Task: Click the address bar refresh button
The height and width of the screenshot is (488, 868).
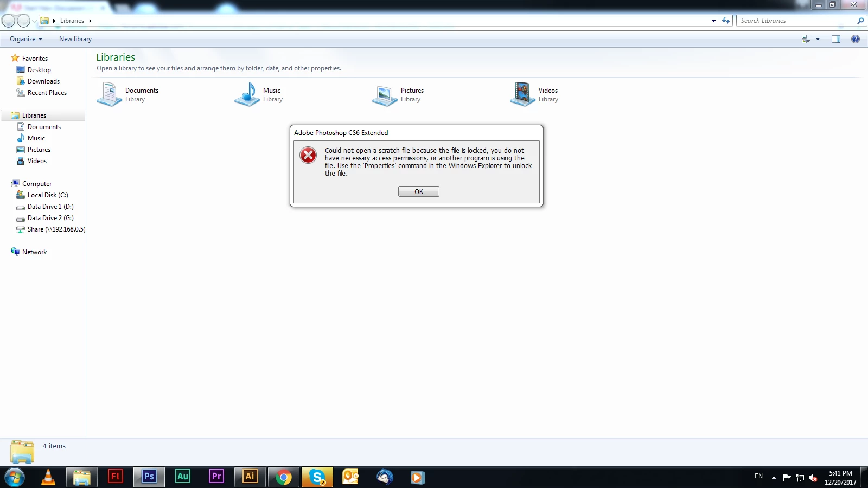Action: tap(726, 21)
